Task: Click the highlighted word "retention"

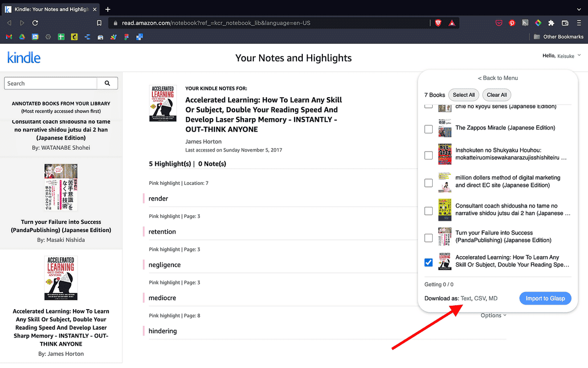Action: pos(162,232)
